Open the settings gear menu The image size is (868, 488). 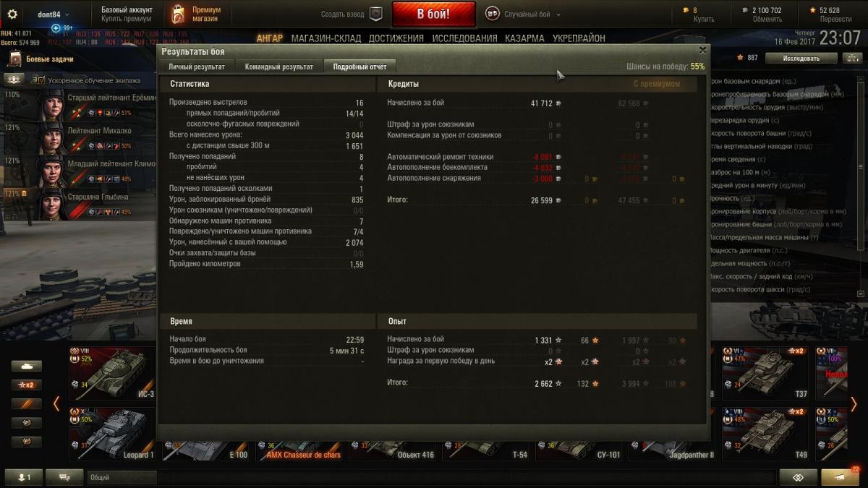point(12,14)
